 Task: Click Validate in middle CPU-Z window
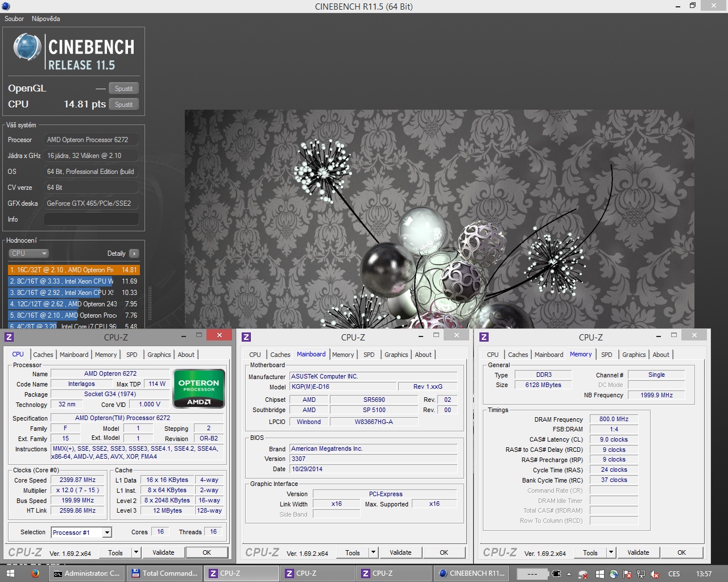[400, 552]
